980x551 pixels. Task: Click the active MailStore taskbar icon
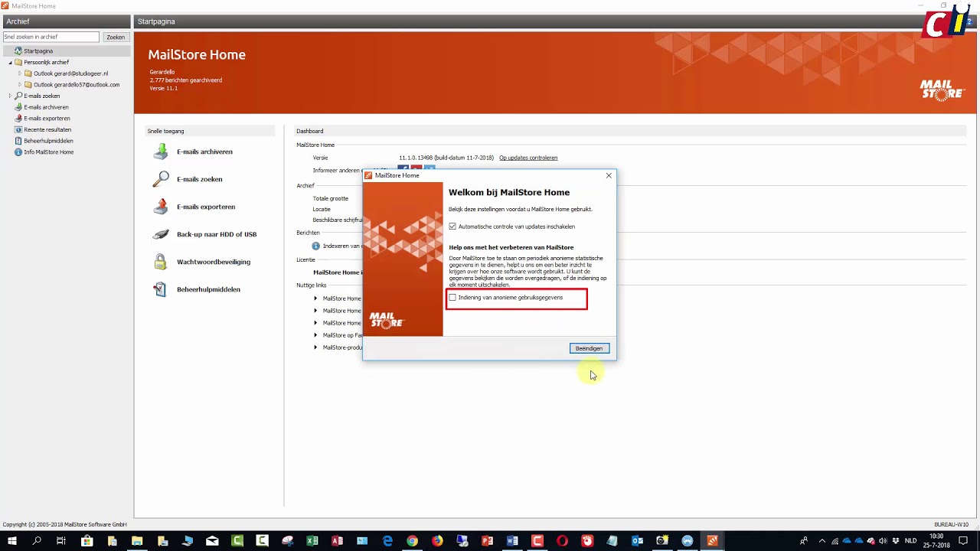712,541
